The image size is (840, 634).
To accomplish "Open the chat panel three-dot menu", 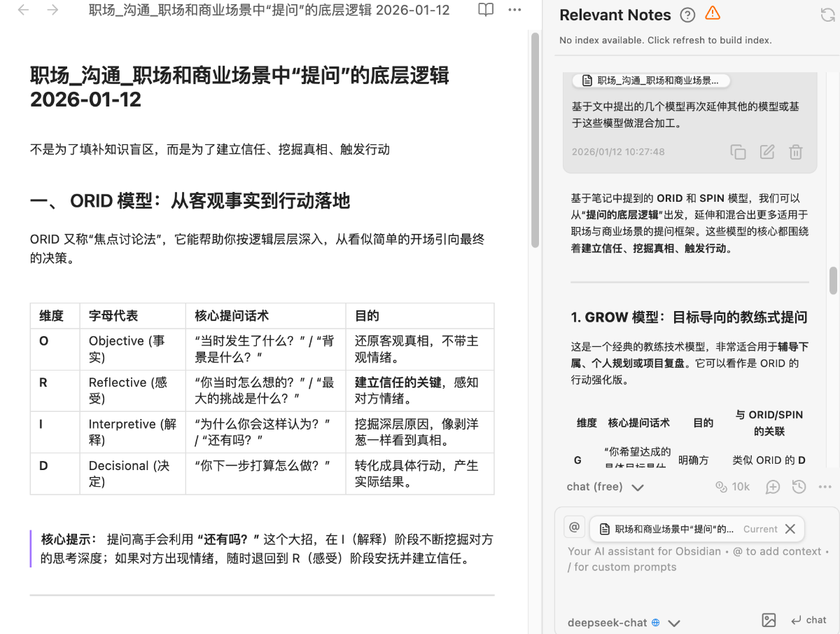I will (825, 487).
